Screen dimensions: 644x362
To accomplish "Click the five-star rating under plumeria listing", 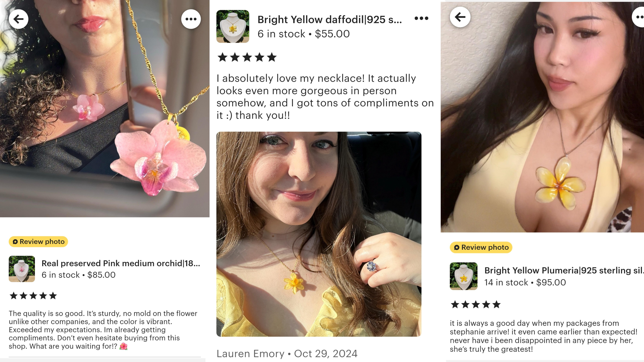I will pos(475,305).
